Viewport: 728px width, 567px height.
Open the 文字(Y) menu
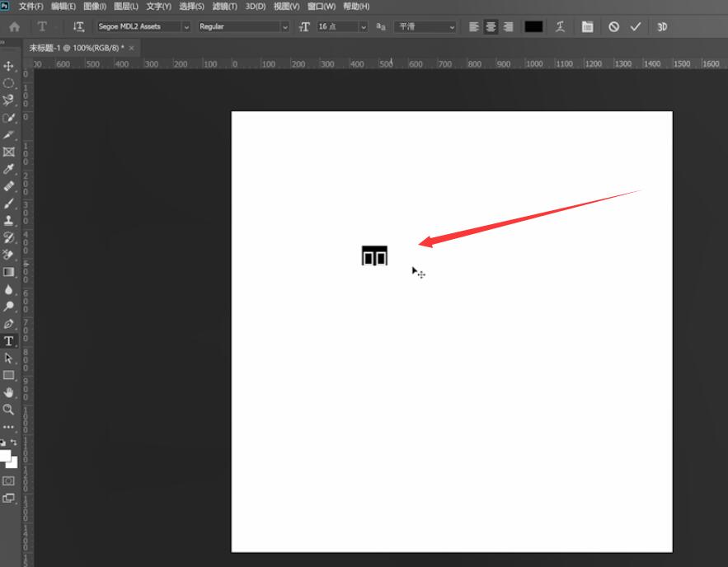(158, 7)
